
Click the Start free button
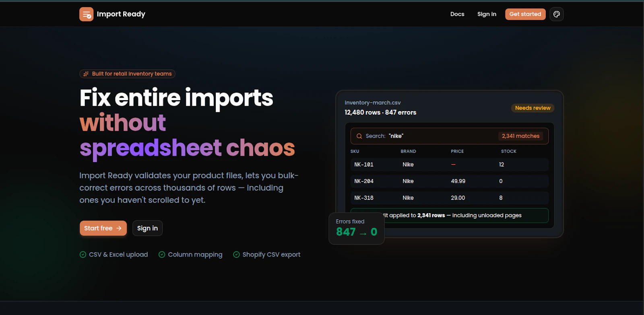click(103, 228)
